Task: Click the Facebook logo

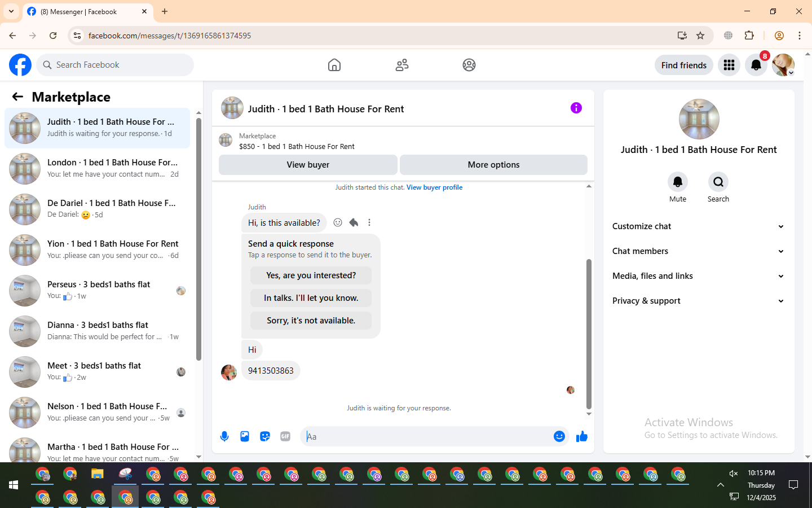Action: click(x=20, y=65)
